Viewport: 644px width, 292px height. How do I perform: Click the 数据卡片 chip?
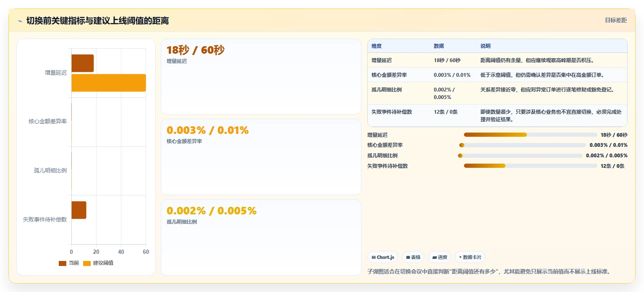pos(470,257)
